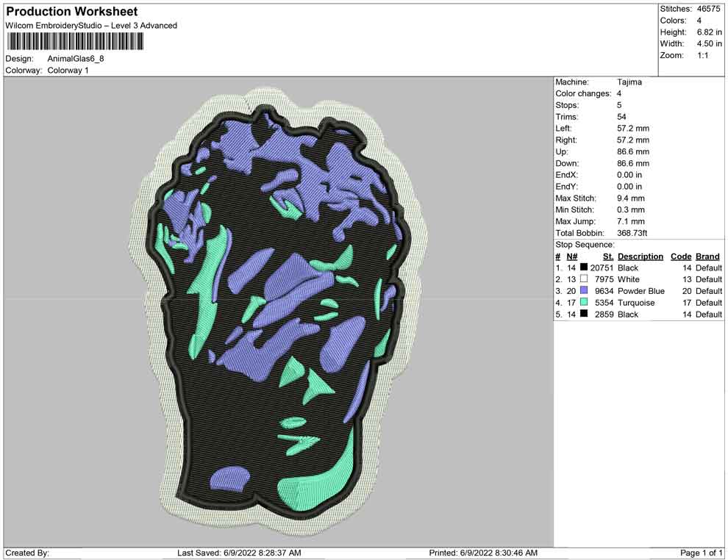Viewport: 728px width, 560px height.
Task: Click stitch count '9634' in stop 3
Action: [604, 291]
